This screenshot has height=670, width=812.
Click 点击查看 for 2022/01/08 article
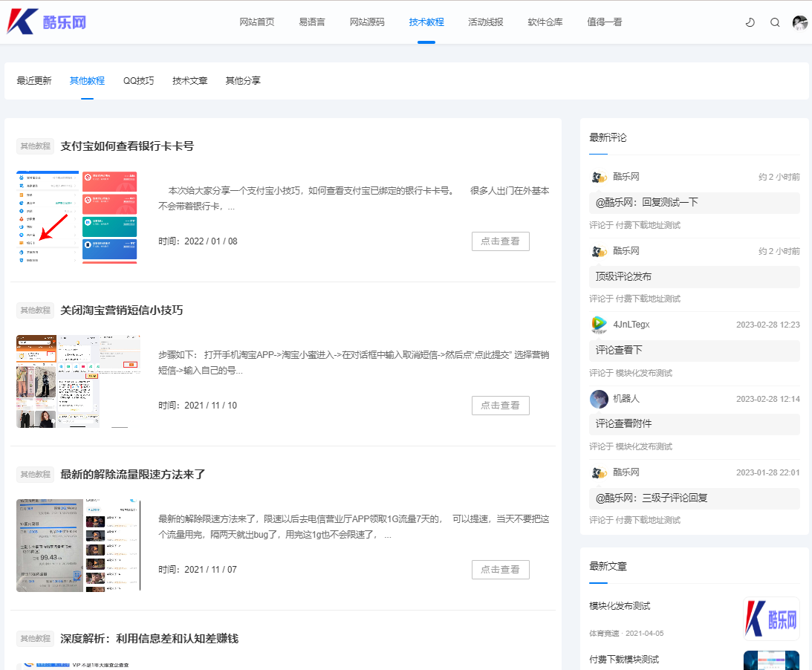click(x=500, y=241)
